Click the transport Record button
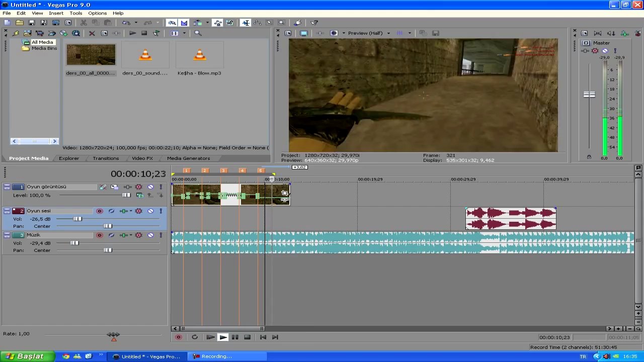This screenshot has width=644, height=362. [x=178, y=337]
